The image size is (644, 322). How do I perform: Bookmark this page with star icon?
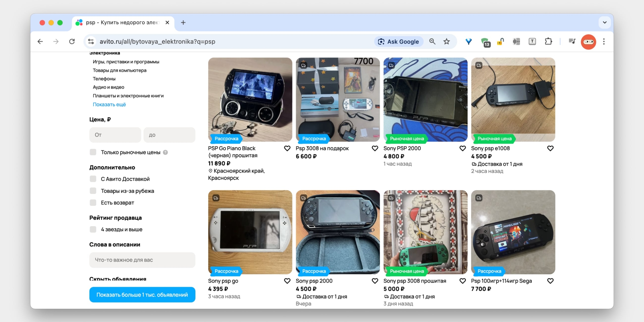(x=447, y=42)
